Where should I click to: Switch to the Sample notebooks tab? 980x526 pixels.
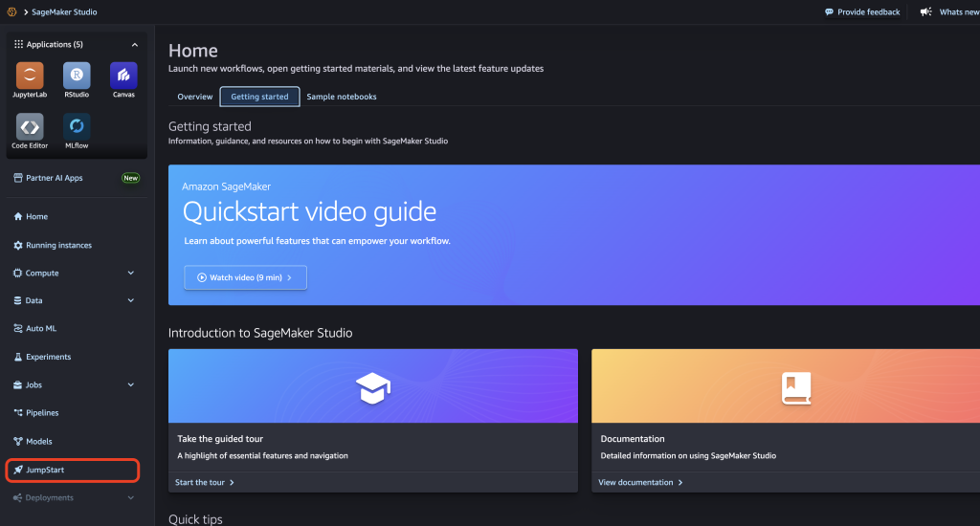point(342,97)
